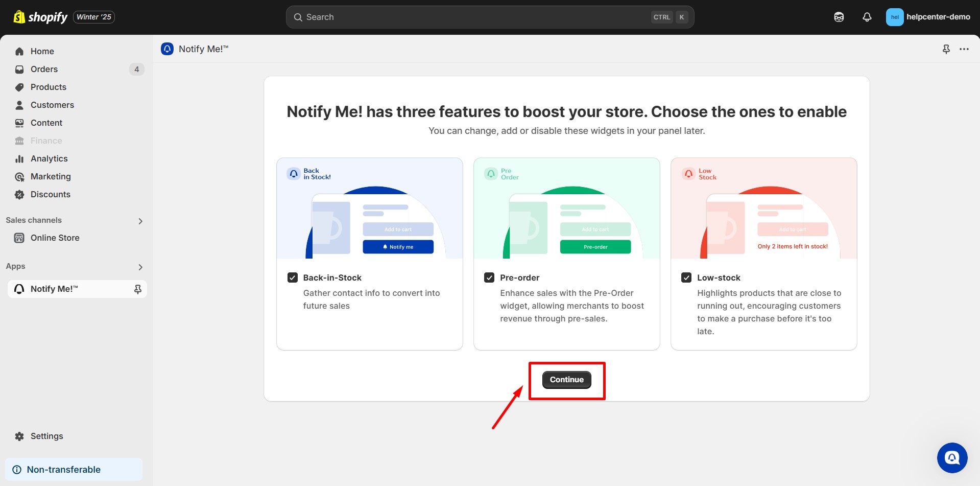Expand the Apps section
Screen dimensions: 980x486
pyautogui.click(x=140, y=267)
